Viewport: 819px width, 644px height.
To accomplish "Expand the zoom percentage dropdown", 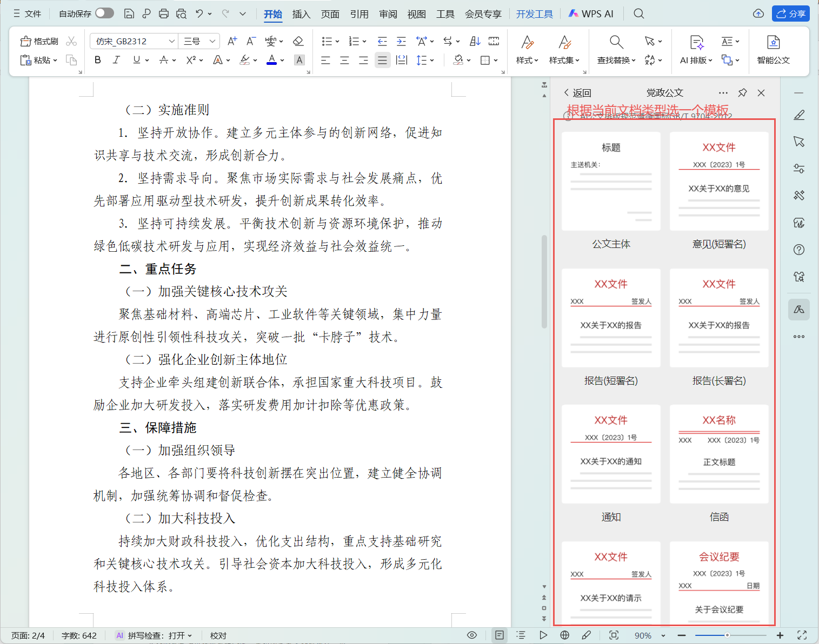I will tap(663, 635).
